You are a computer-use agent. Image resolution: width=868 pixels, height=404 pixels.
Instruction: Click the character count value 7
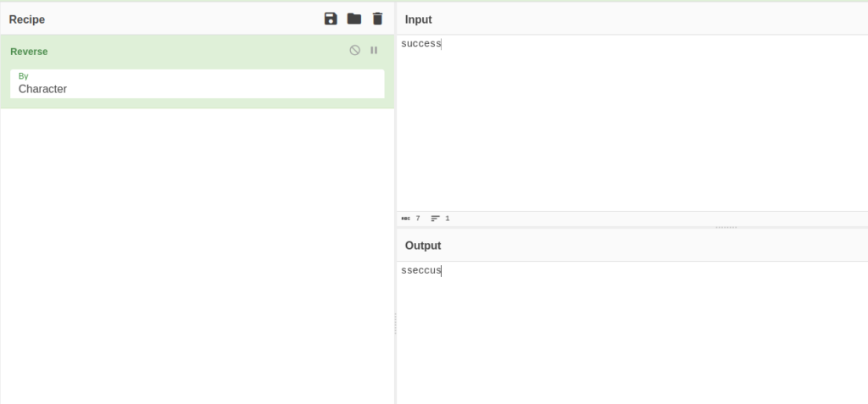[x=418, y=219]
